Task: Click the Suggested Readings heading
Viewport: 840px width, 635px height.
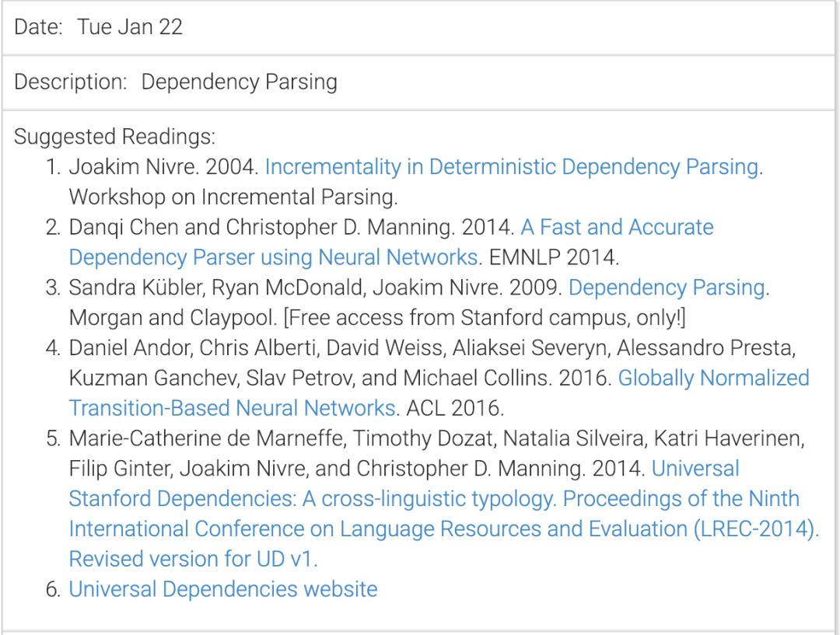Action: click(114, 137)
